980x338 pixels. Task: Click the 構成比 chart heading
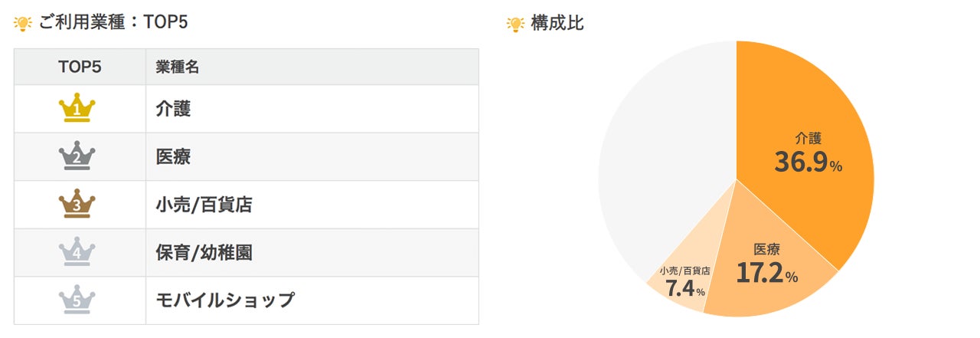[557, 24]
